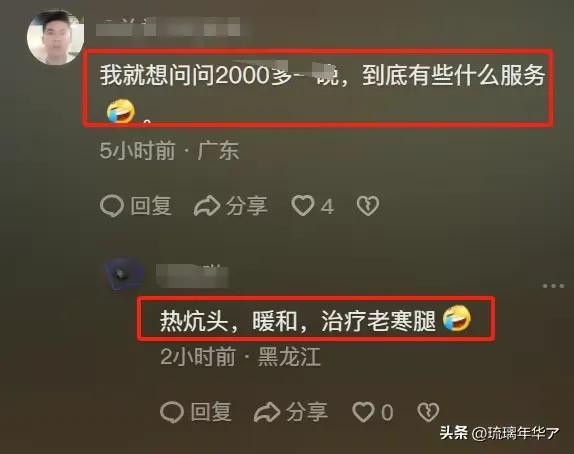
Task: Tap the share arrow icon under the Heilongjiang comment
Action: coord(267,412)
